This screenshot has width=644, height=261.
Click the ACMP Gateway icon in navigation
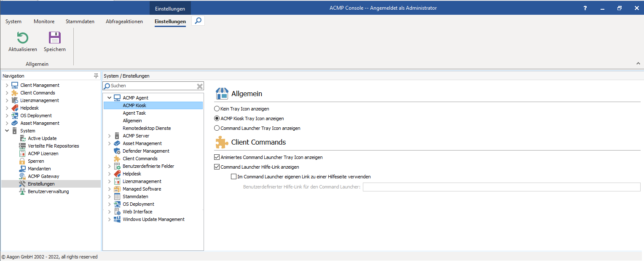(x=22, y=176)
